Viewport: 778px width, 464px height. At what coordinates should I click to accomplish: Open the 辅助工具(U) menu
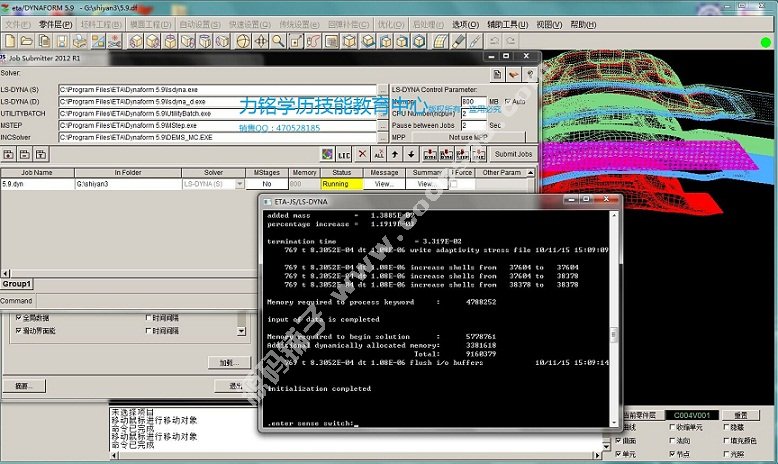click(508, 24)
